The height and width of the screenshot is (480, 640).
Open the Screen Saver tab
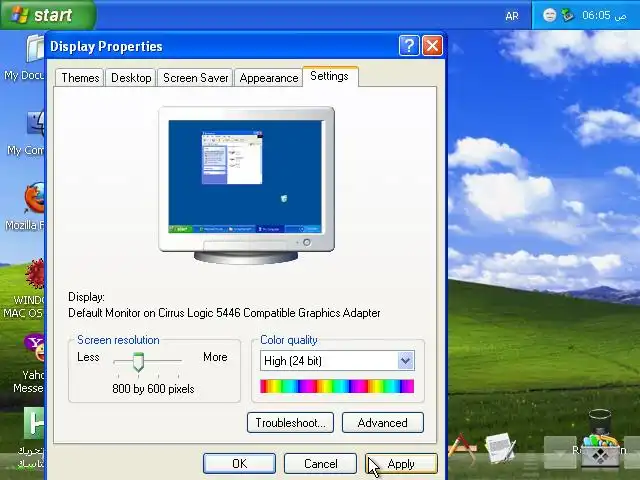point(196,78)
